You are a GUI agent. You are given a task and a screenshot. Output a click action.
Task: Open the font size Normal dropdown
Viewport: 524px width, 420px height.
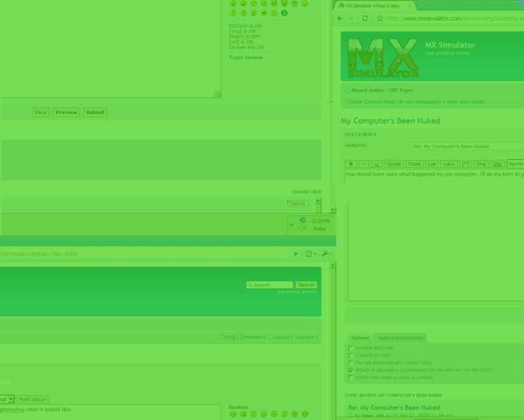coord(516,164)
